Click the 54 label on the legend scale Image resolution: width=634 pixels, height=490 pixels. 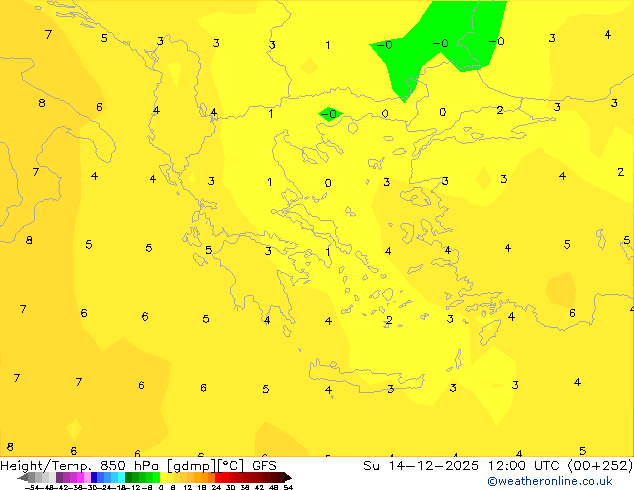[x=288, y=487]
